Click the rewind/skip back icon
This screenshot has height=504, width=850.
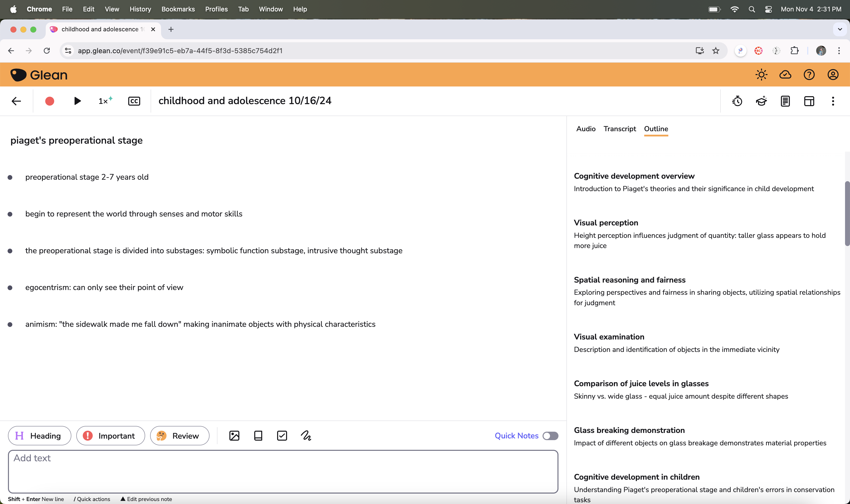click(737, 101)
